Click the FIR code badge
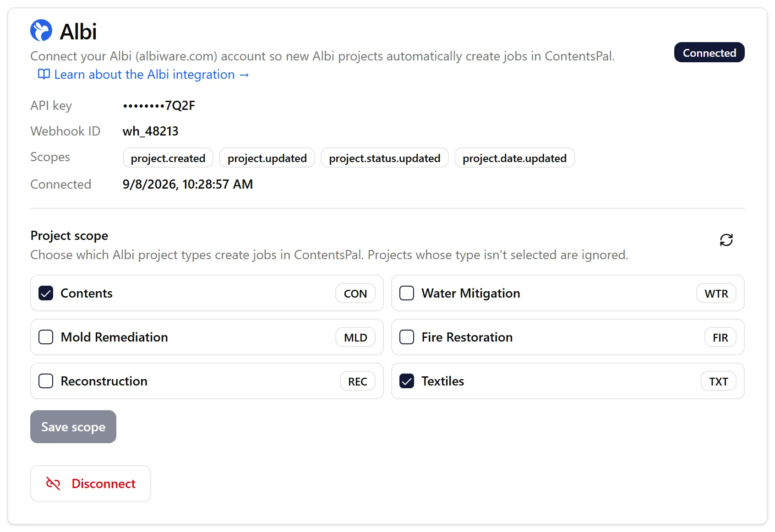775x532 pixels. coord(720,337)
